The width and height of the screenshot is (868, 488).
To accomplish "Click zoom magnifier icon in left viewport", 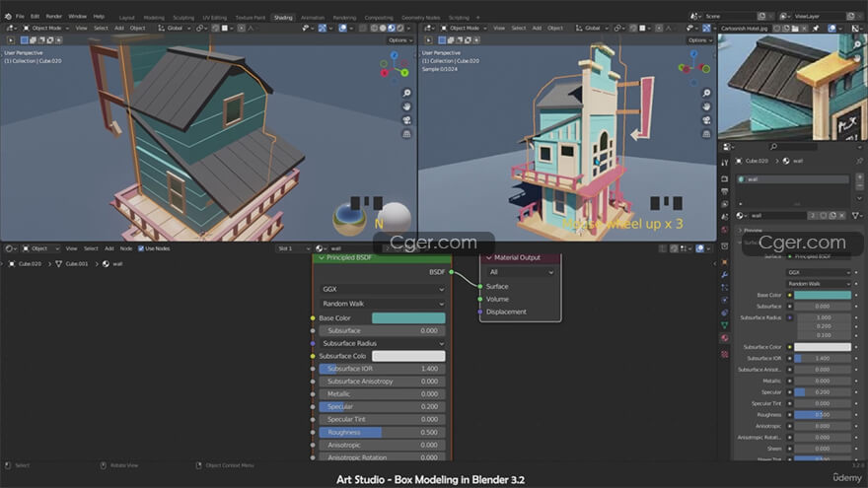I will [x=406, y=93].
